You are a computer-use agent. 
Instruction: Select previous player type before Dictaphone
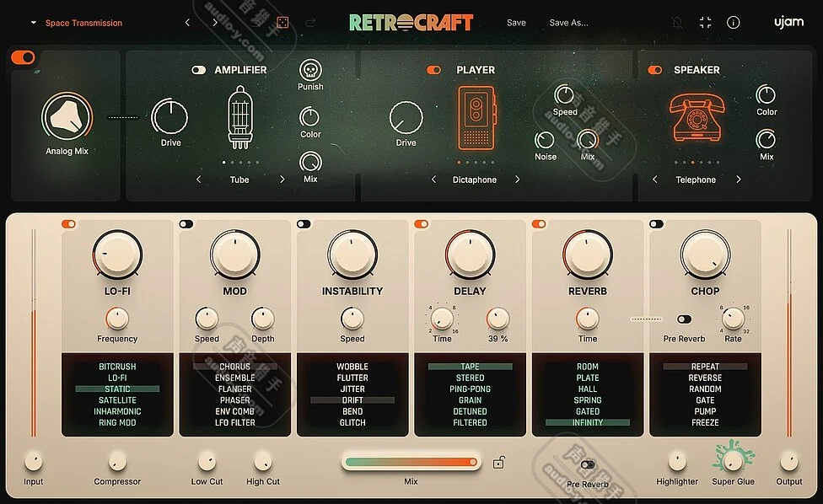pyautogui.click(x=433, y=180)
